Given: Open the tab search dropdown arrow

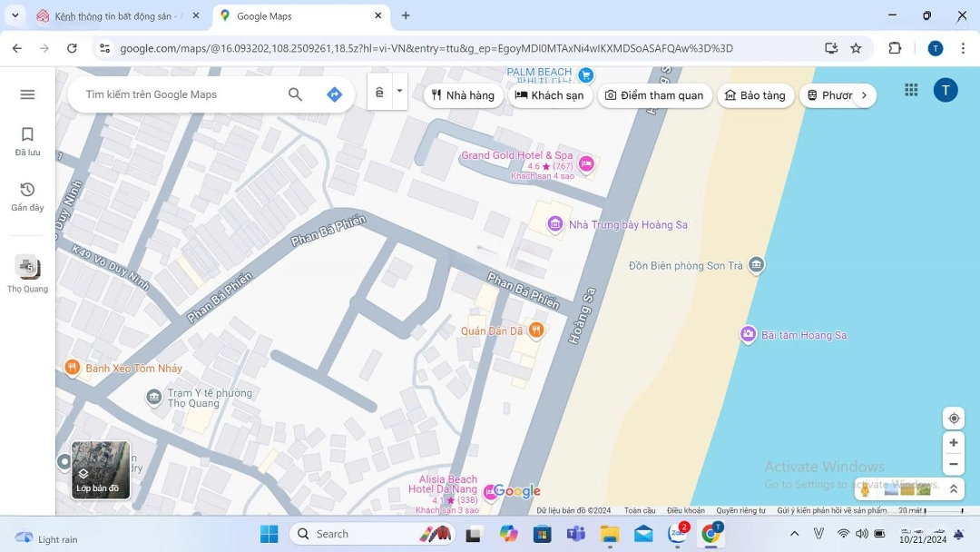Looking at the screenshot, I should (15, 15).
